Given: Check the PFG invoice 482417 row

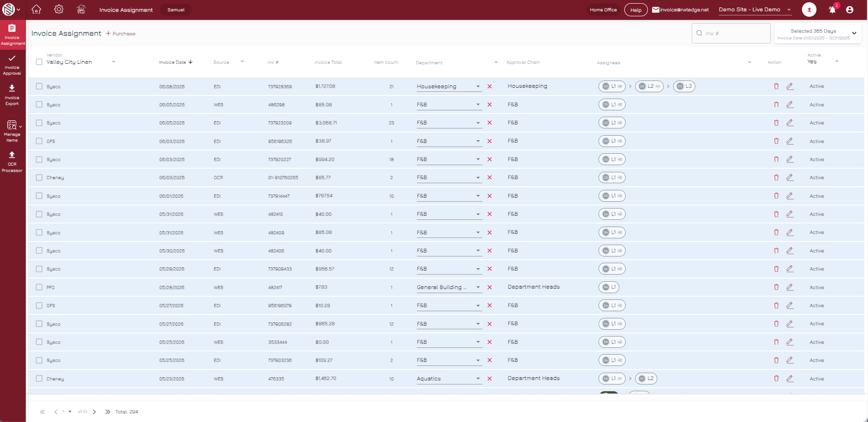Looking at the screenshot, I should pos(39,287).
